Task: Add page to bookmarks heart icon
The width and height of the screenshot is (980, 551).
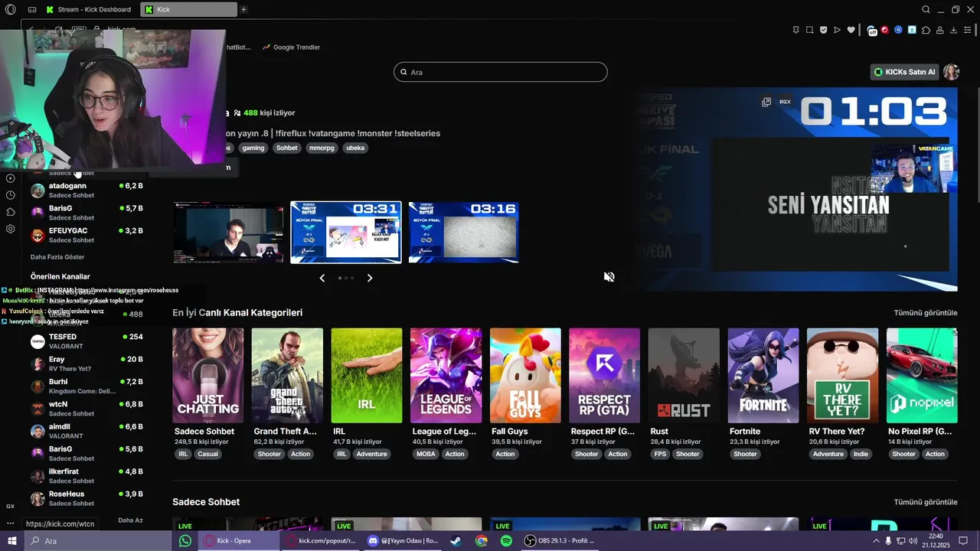Action: 851,30
